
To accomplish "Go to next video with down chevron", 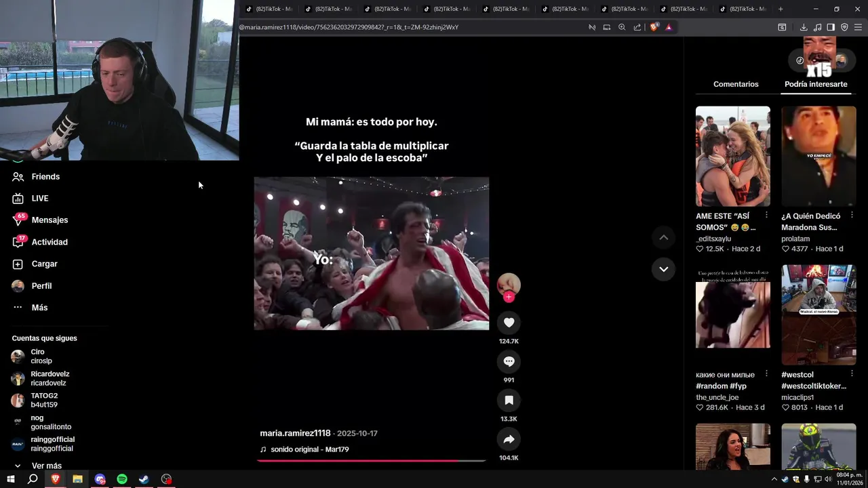I will tap(663, 269).
